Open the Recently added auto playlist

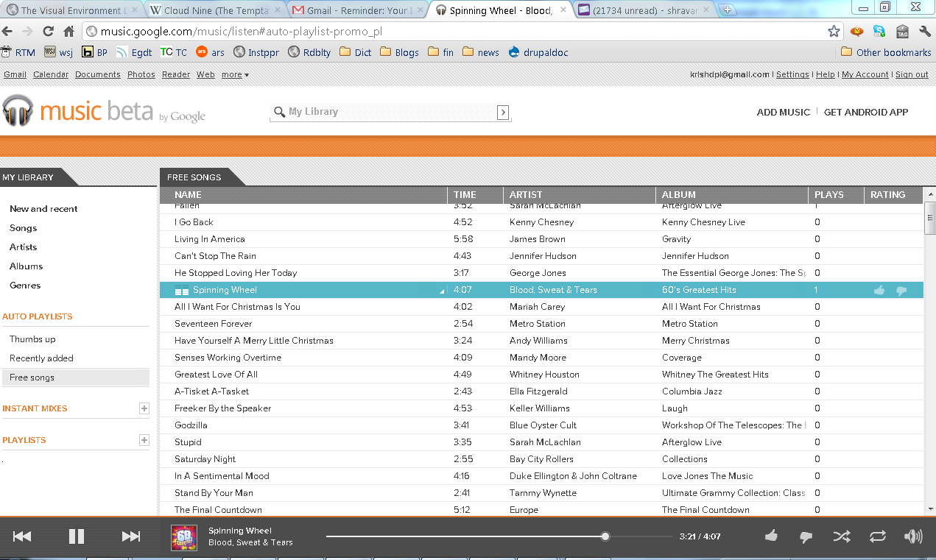point(41,358)
